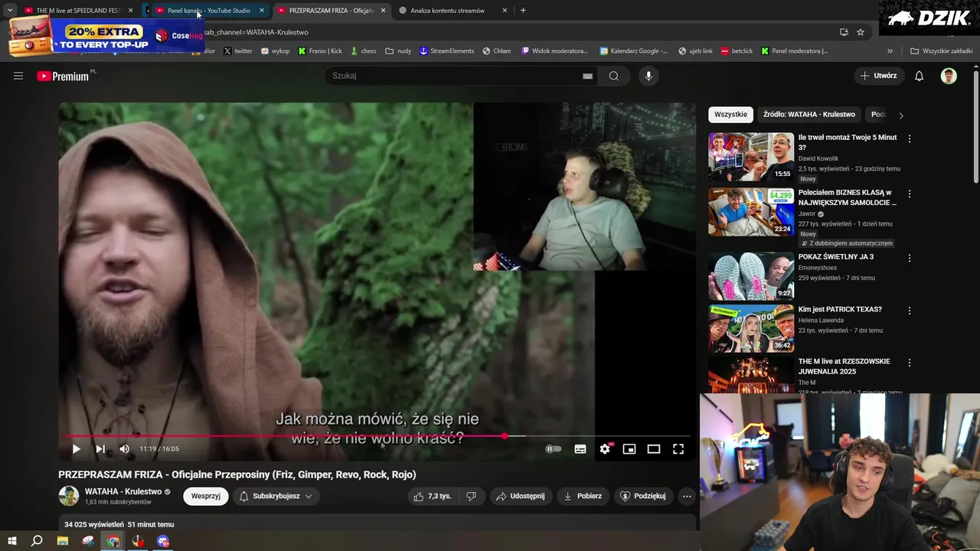This screenshot has height=551, width=980.
Task: Open the YouTube guide hamburger menu
Action: point(18,76)
